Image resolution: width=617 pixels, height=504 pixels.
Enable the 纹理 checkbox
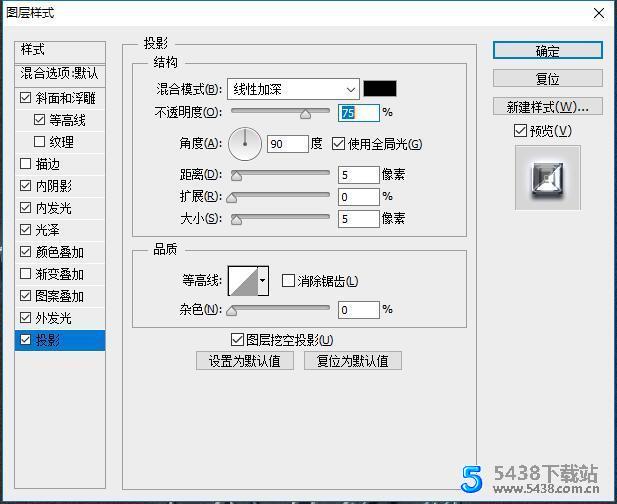(39, 142)
